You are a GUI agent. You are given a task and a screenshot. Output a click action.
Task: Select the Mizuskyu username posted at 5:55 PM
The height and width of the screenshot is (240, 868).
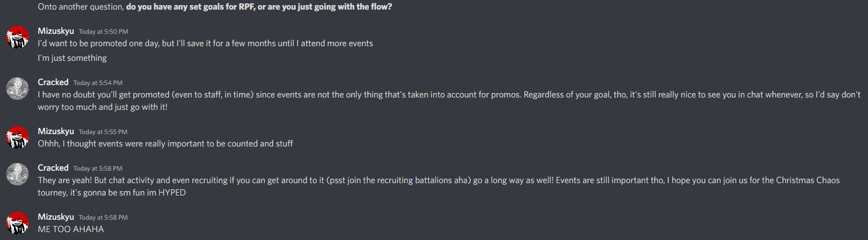click(56, 131)
